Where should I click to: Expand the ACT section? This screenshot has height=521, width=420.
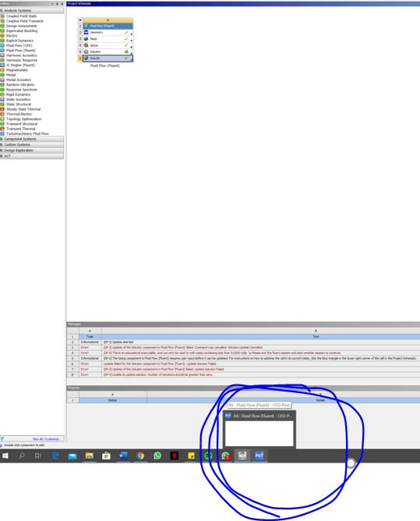[2, 156]
